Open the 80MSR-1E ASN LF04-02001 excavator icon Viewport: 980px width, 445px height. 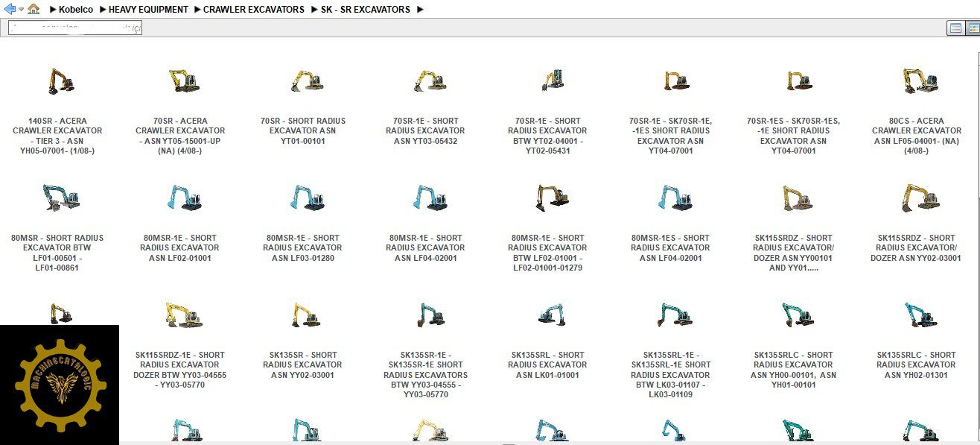coord(430,198)
